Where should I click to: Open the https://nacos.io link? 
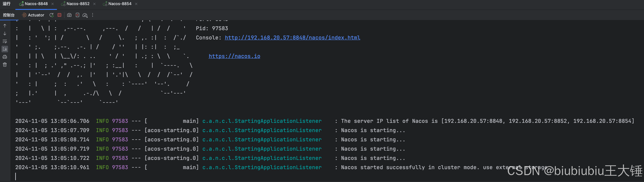pyautogui.click(x=234, y=56)
